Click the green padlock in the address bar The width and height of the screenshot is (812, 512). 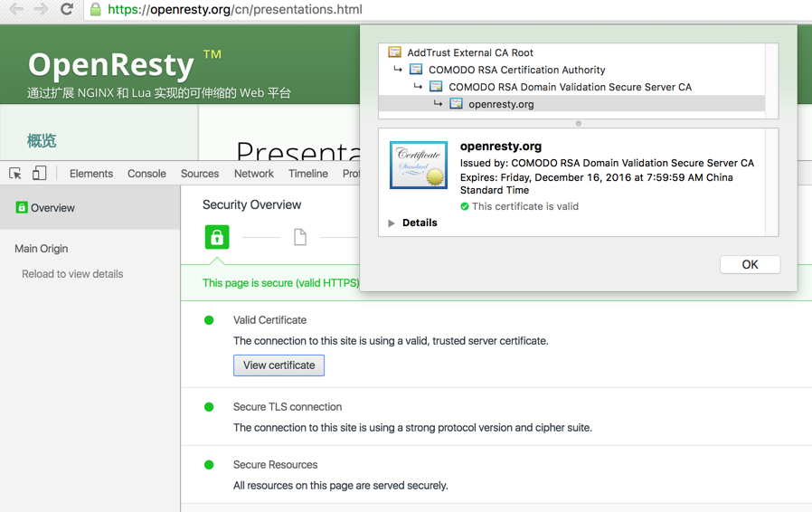tap(95, 9)
